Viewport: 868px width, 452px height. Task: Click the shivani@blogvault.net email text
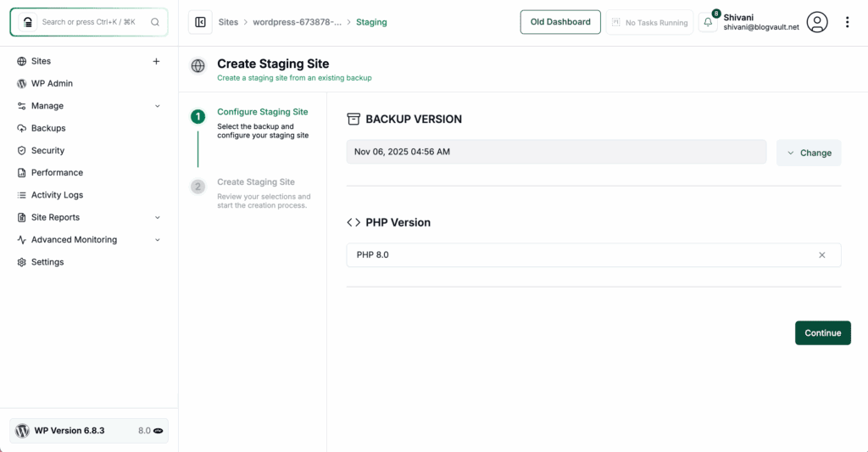761,27
